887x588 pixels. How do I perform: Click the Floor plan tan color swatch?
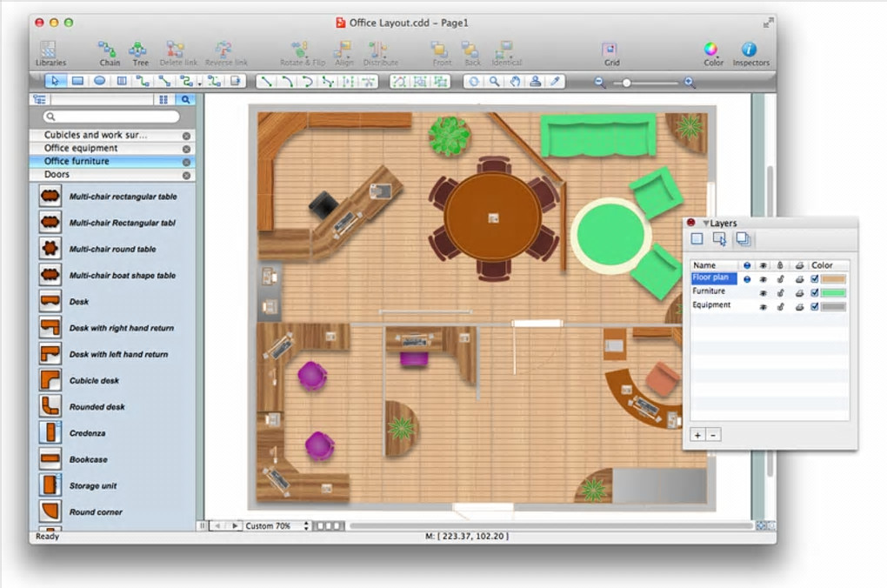tap(833, 279)
